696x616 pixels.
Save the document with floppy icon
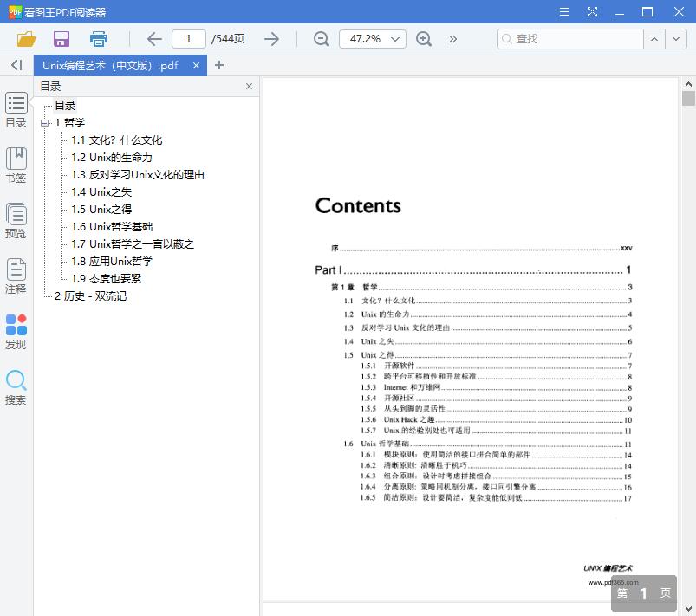(62, 39)
